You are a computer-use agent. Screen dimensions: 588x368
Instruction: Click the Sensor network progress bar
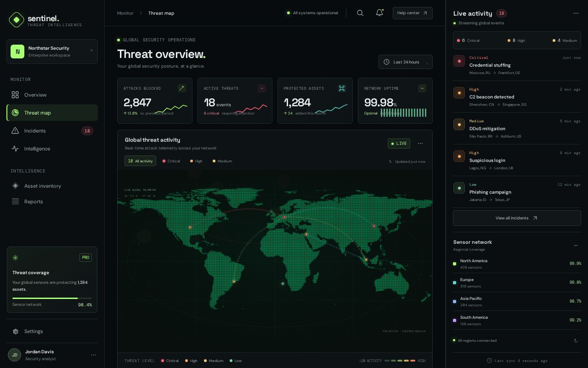click(52, 298)
